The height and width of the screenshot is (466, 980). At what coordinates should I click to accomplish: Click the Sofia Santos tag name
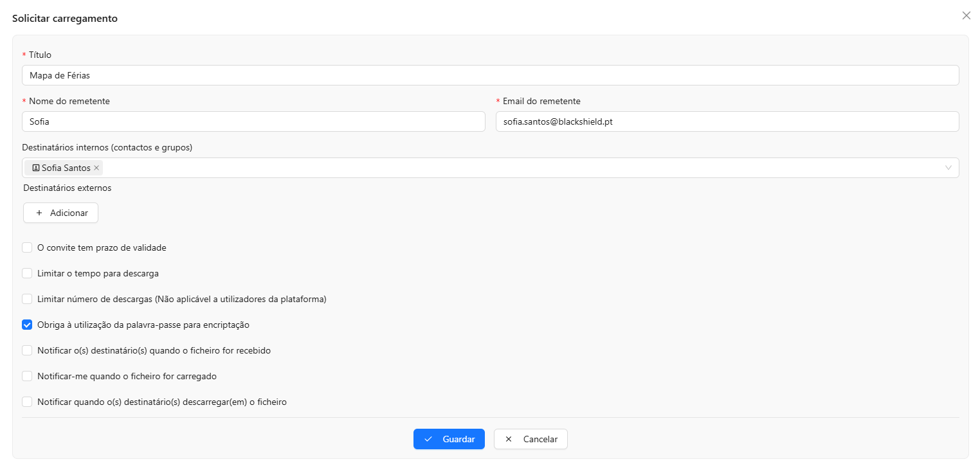pos(66,168)
